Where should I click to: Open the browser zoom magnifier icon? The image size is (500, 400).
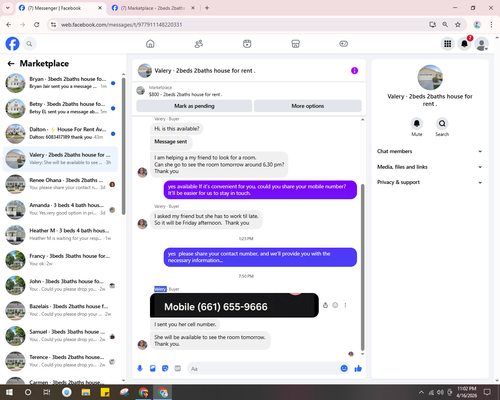tap(445, 24)
